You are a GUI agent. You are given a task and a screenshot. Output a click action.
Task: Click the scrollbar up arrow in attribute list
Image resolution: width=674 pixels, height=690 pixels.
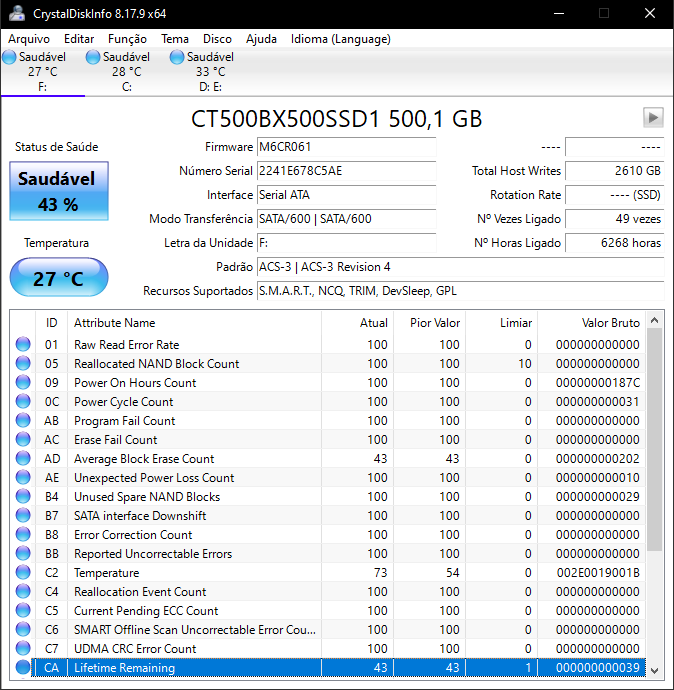[x=655, y=320]
